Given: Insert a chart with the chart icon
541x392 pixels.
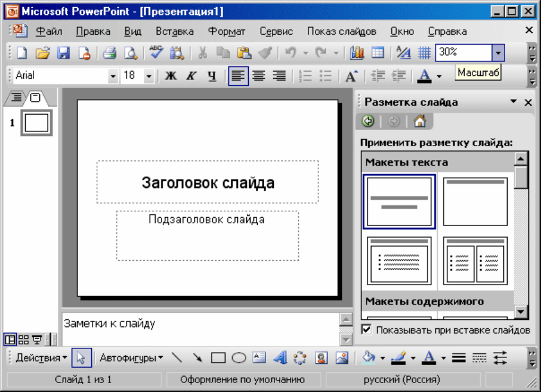Looking at the screenshot, I should pos(357,53).
